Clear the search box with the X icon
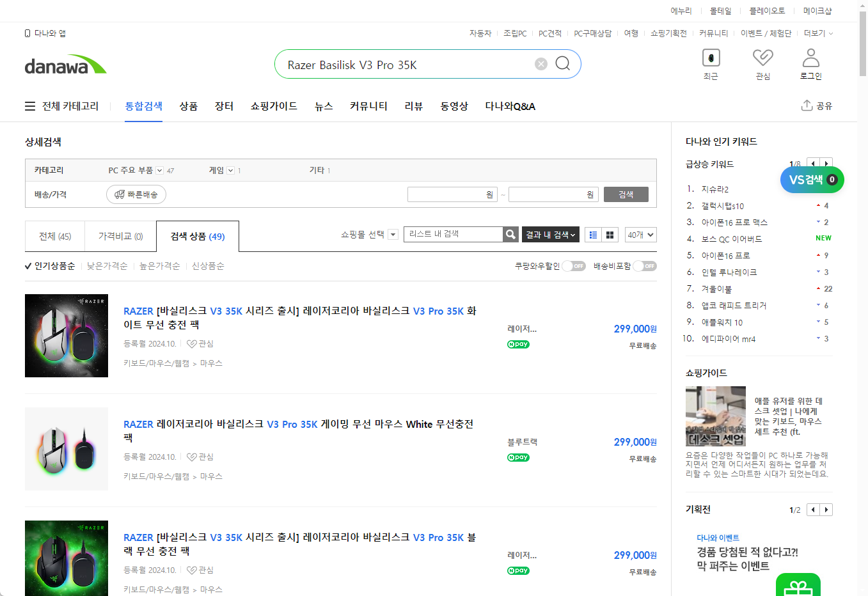868x596 pixels. coord(541,64)
